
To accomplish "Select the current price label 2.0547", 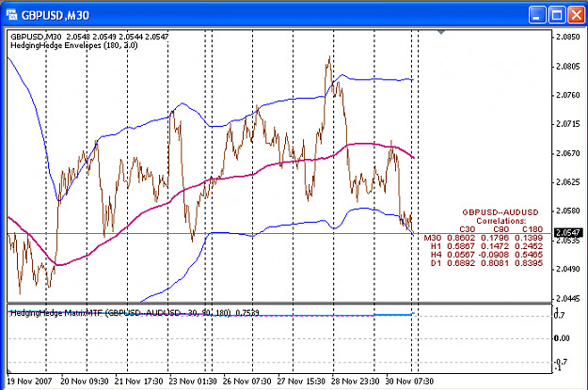I will (x=567, y=233).
